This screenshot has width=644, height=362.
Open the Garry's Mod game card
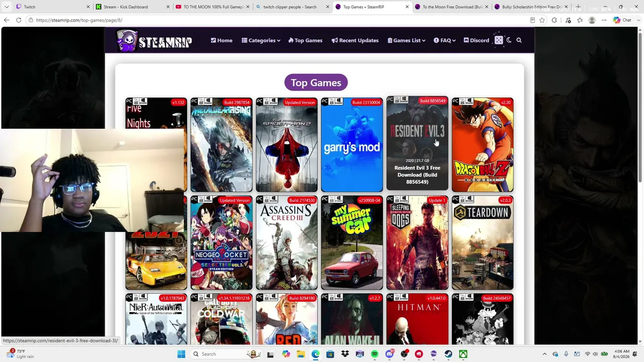(352, 145)
